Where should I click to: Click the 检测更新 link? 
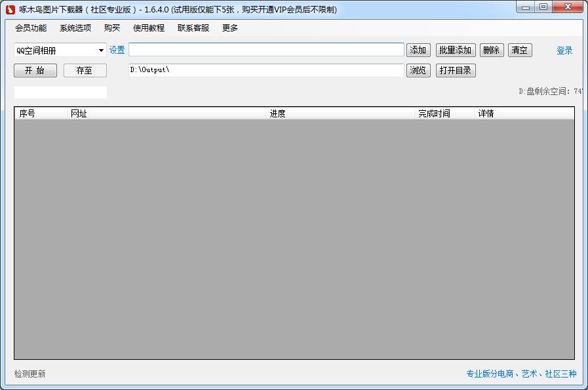point(30,374)
